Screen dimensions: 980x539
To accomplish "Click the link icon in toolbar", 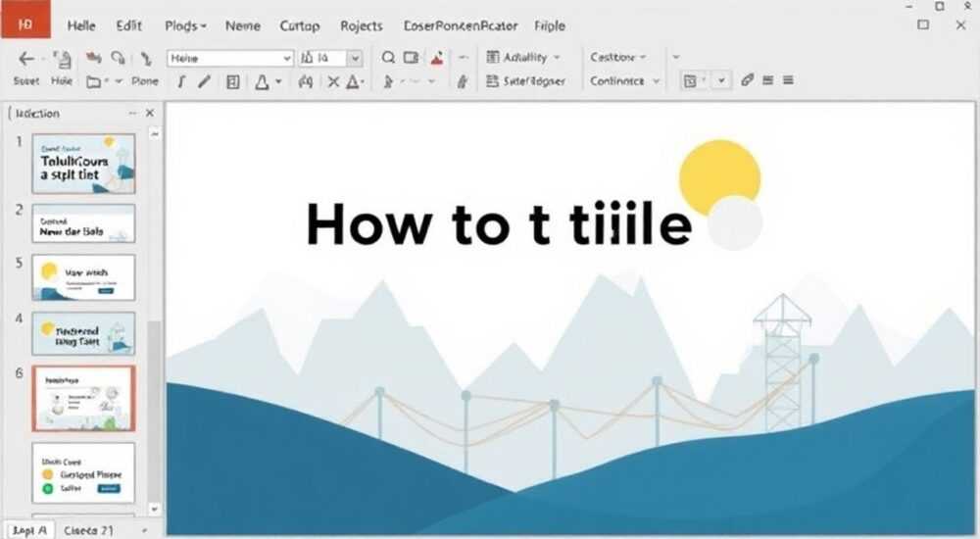I will (x=747, y=80).
